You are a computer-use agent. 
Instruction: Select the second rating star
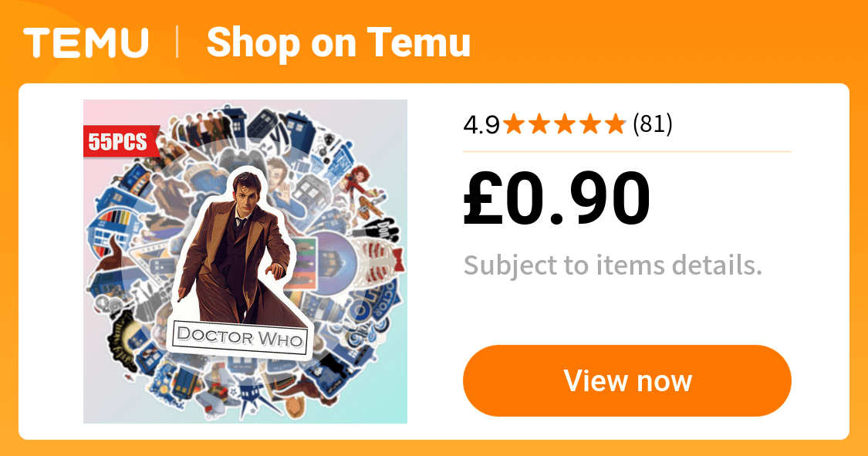pyautogui.click(x=539, y=124)
